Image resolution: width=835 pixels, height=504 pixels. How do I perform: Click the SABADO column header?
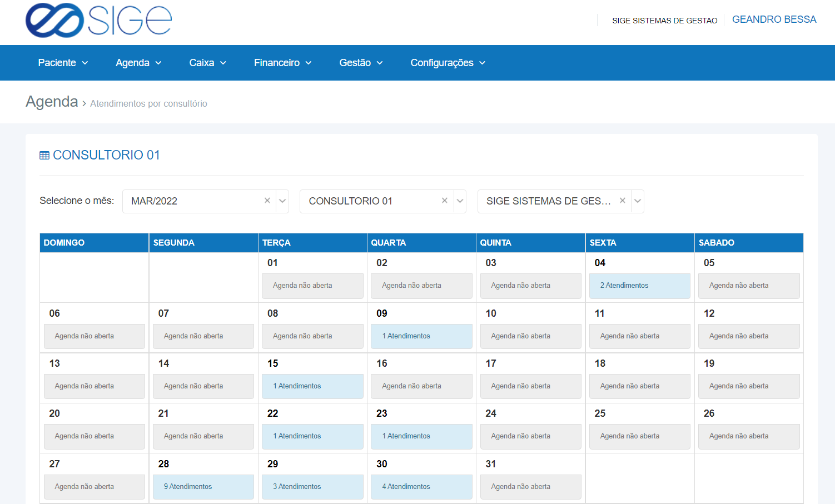tap(749, 243)
